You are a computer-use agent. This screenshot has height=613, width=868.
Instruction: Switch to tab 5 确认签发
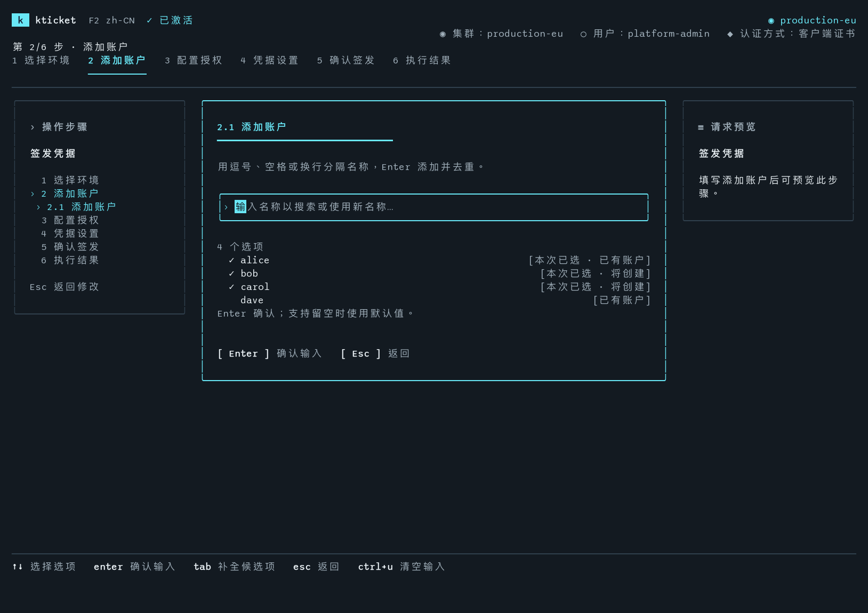click(x=346, y=60)
